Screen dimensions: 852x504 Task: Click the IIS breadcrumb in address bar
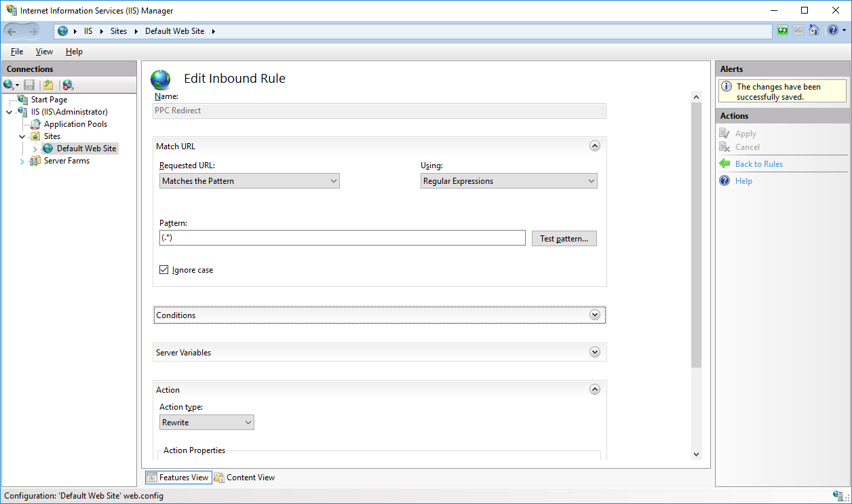(x=88, y=31)
